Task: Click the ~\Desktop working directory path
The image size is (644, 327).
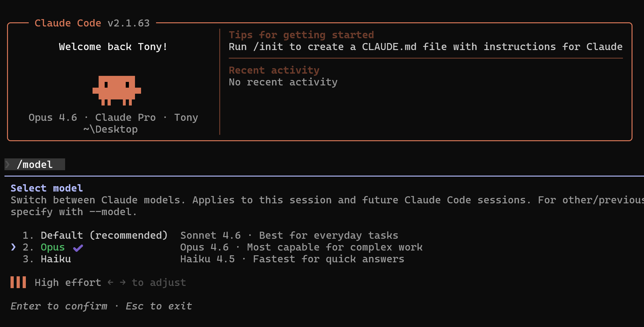Action: [x=110, y=129]
